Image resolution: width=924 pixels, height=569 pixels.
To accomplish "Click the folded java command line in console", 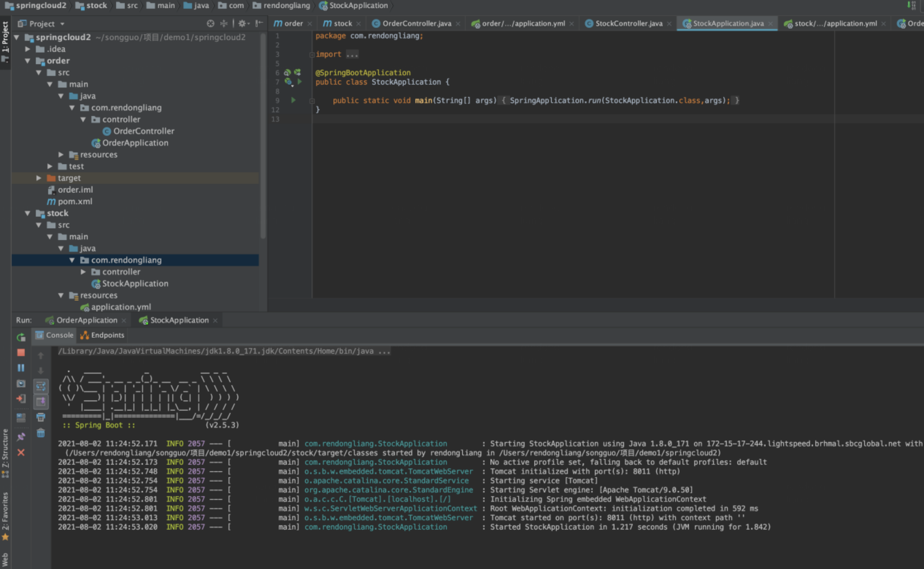I will pyautogui.click(x=224, y=351).
